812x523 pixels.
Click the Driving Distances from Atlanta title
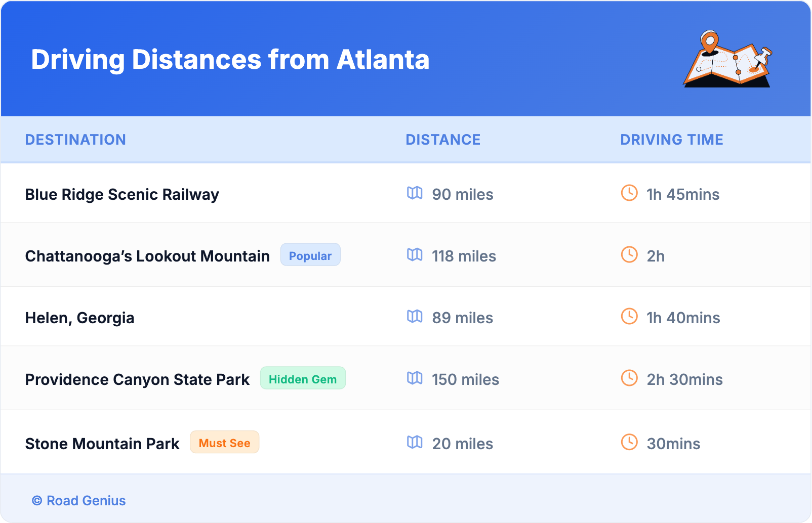(x=230, y=60)
